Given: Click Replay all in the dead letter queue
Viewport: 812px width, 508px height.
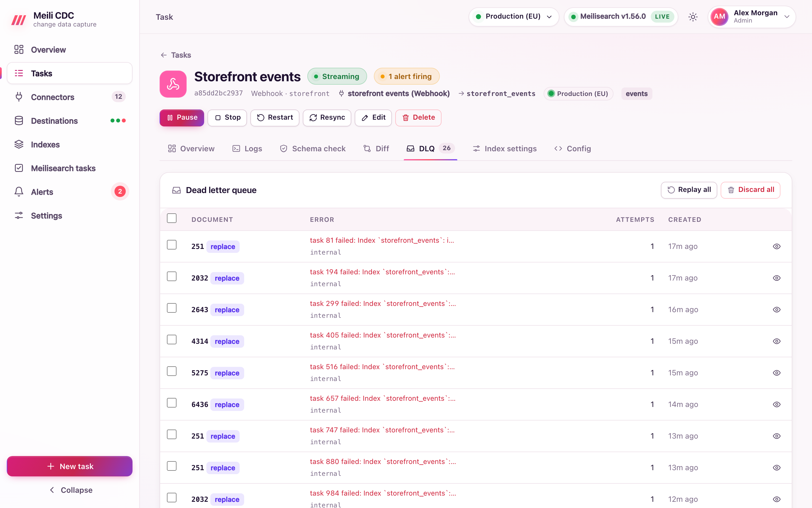Looking at the screenshot, I should [x=689, y=190].
